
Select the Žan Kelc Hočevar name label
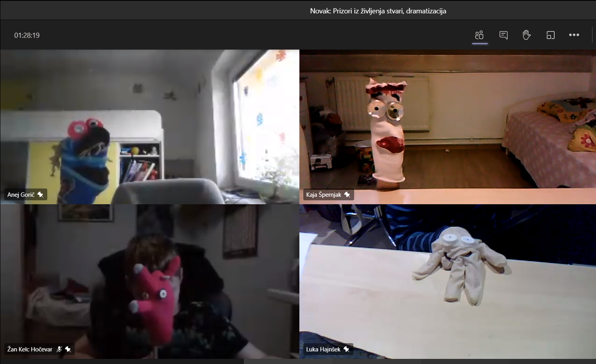click(x=30, y=349)
